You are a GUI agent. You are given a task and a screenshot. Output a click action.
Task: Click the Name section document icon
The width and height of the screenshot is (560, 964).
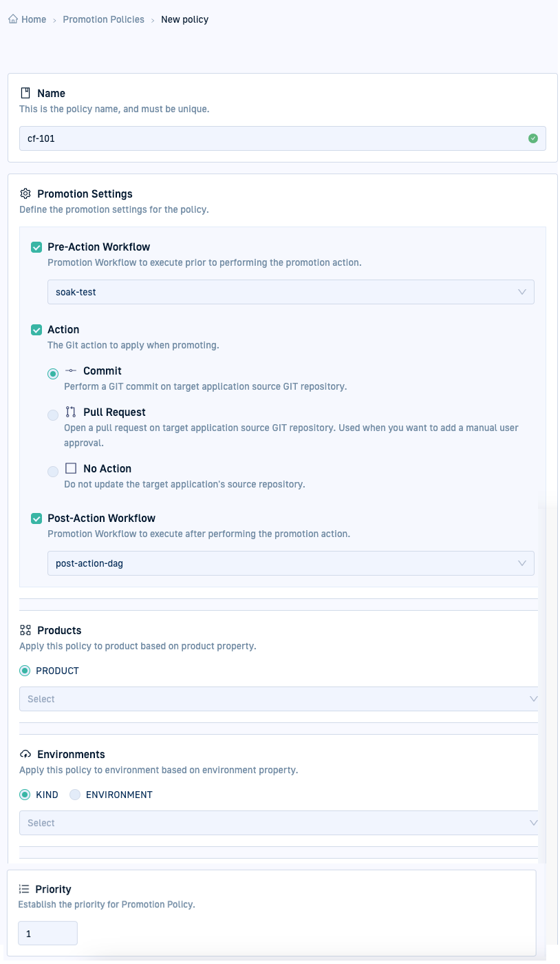[x=25, y=93]
